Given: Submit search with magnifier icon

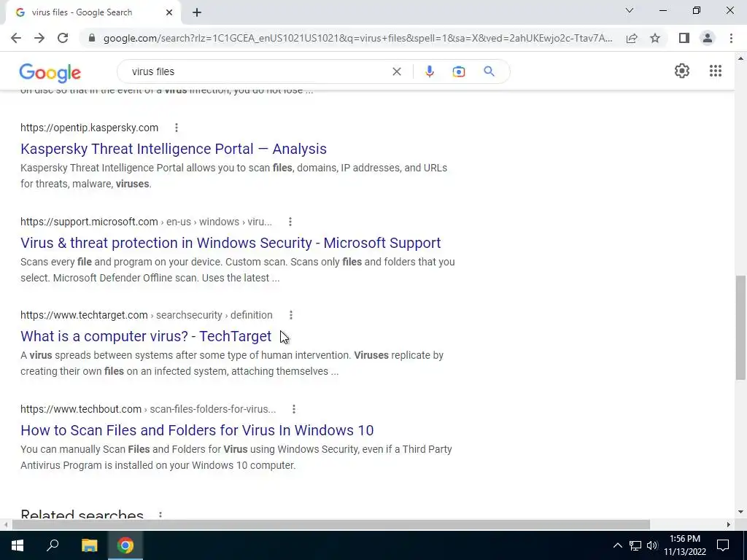Looking at the screenshot, I should tap(489, 71).
